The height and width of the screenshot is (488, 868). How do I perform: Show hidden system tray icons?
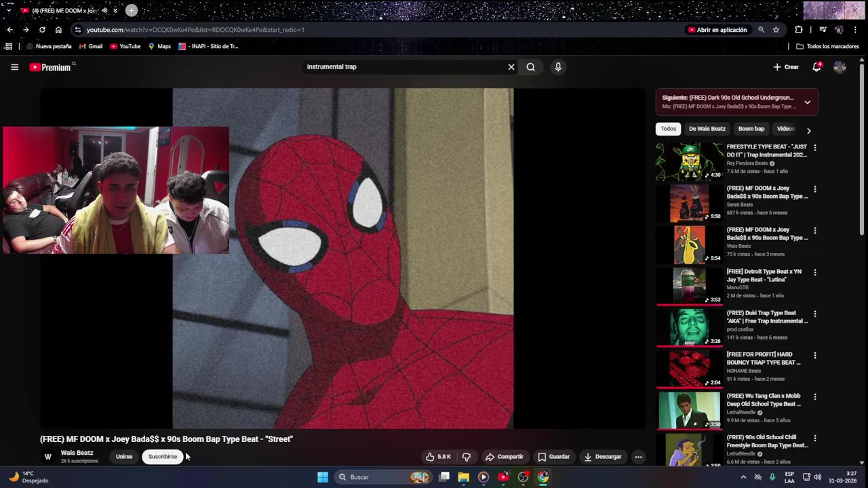pyautogui.click(x=743, y=477)
